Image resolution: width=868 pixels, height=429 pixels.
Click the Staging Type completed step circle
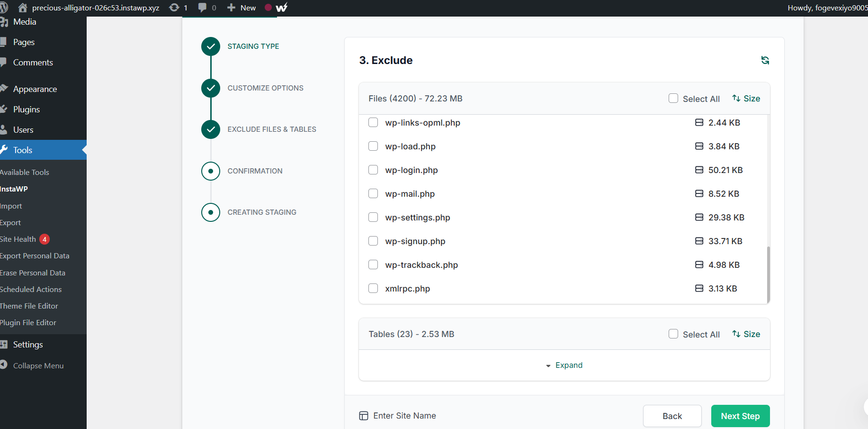[x=211, y=46]
